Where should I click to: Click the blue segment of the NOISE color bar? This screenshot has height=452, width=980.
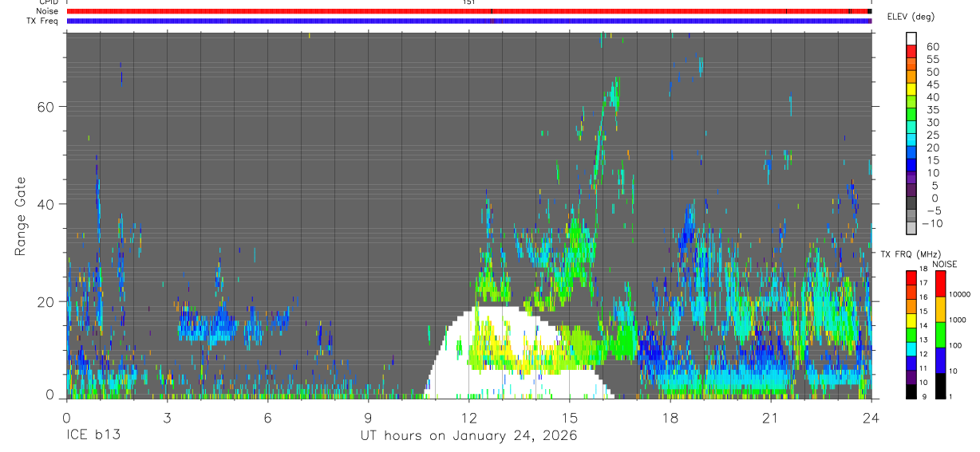(x=941, y=360)
